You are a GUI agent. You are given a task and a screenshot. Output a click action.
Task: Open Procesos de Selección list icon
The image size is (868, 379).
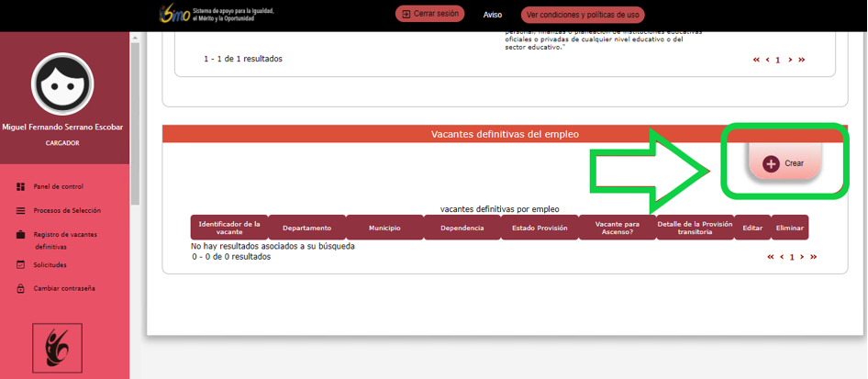coord(20,210)
